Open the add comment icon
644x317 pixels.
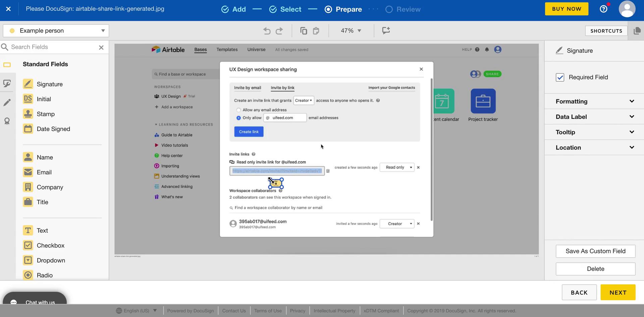386,30
